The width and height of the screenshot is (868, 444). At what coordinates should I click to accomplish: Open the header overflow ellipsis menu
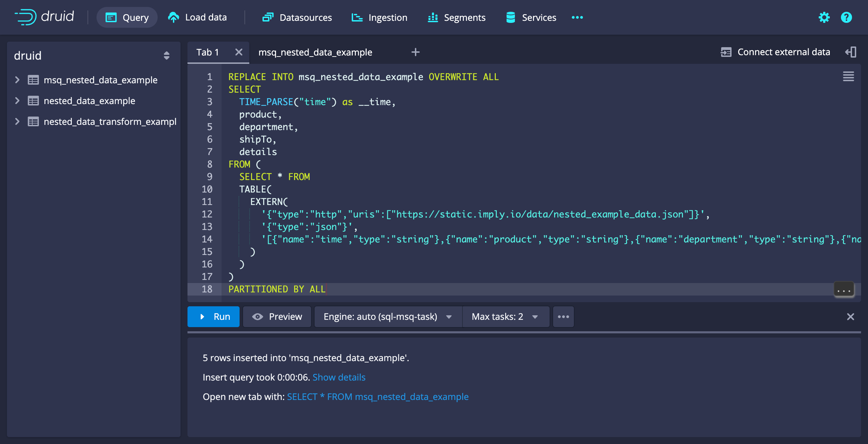point(576,17)
